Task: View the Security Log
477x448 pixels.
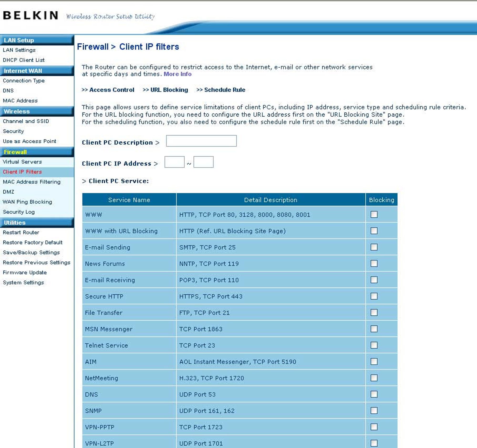Action: (19, 212)
